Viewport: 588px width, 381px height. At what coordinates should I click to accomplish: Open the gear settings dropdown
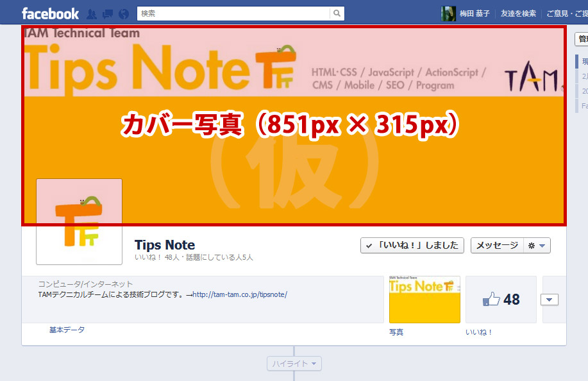537,246
